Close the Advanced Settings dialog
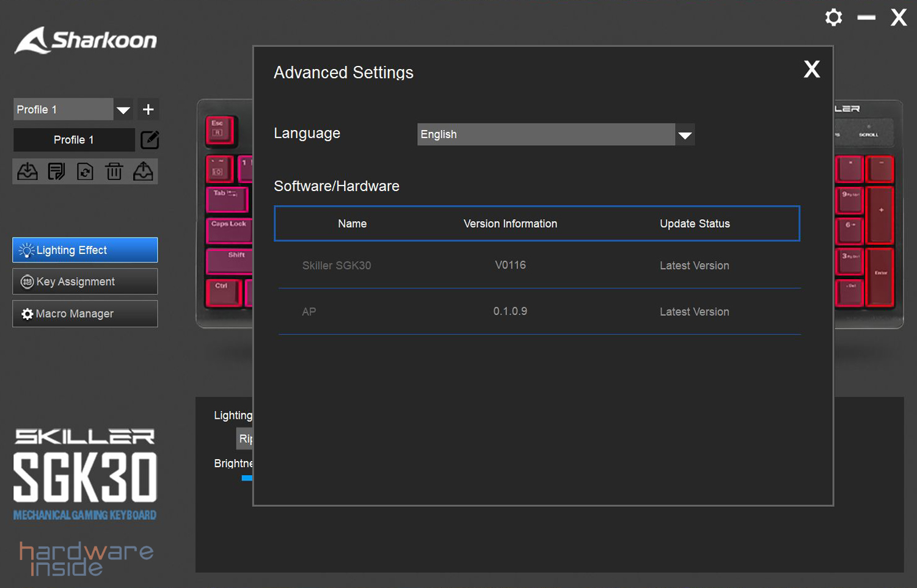 pos(811,69)
